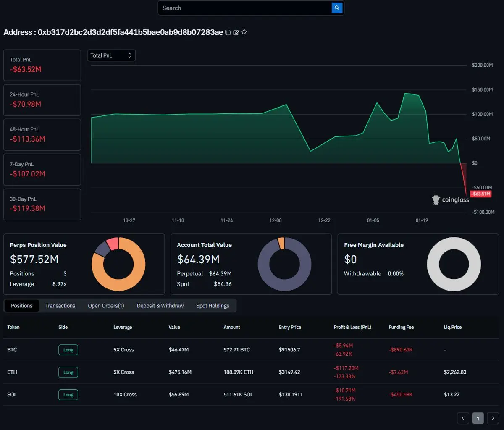Select the 24-Hour PnL card

pyautogui.click(x=42, y=100)
